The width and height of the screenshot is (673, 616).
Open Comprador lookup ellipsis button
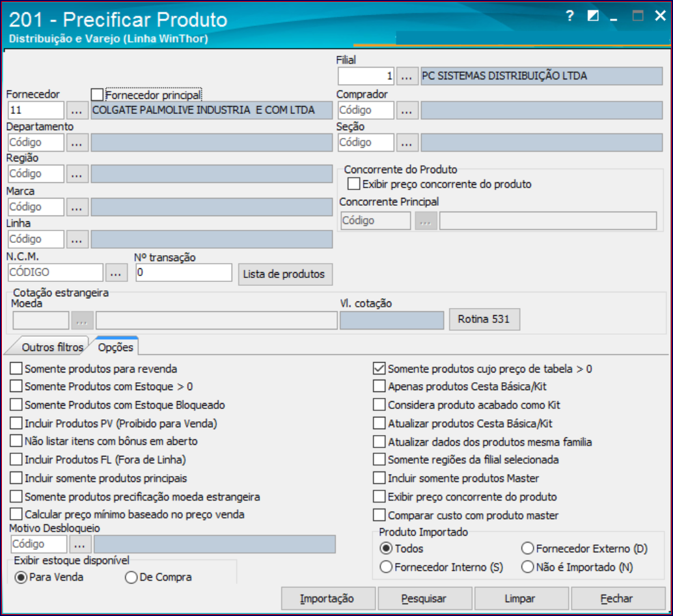click(x=407, y=111)
